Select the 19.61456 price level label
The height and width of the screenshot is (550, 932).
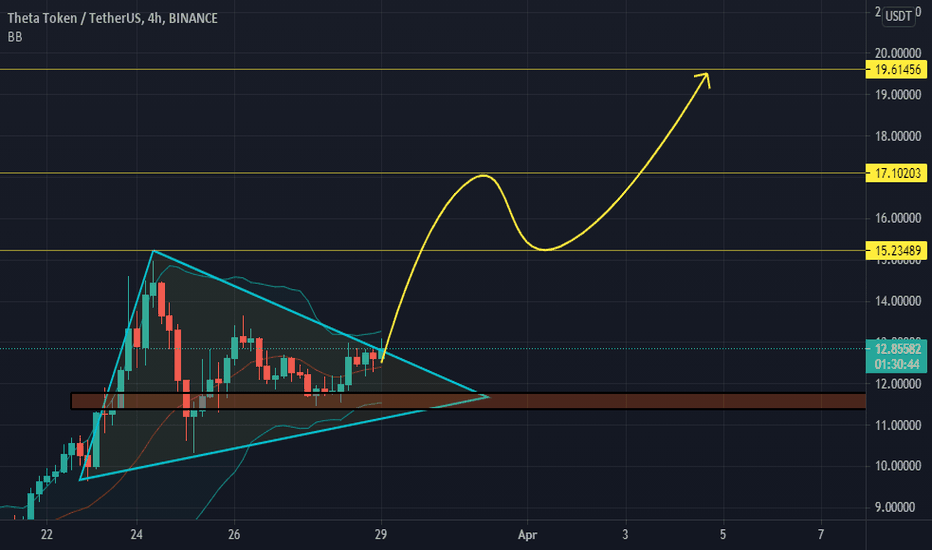tap(896, 70)
